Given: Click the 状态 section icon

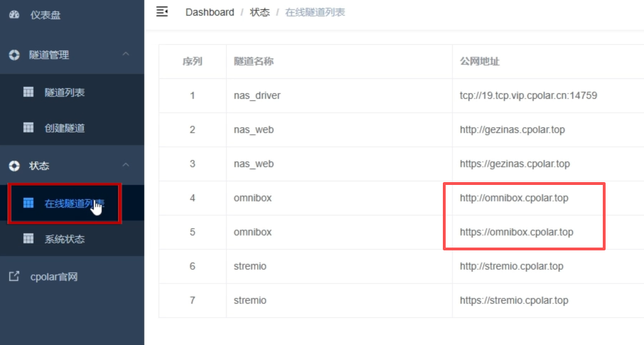Looking at the screenshot, I should point(14,166).
